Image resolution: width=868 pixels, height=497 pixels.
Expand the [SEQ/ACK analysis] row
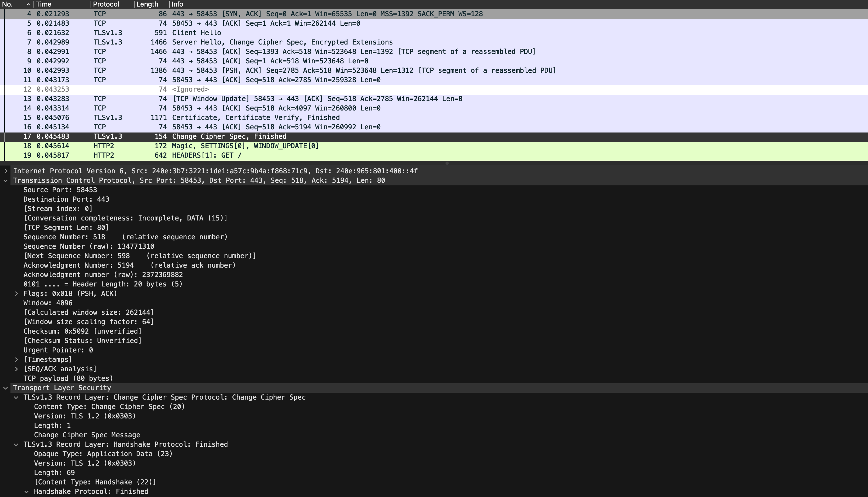(x=16, y=369)
